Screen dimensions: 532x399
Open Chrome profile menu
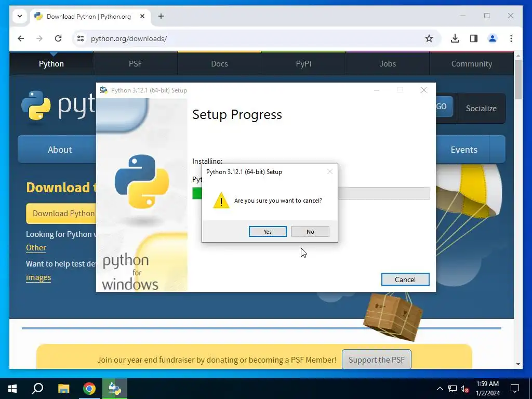(493, 38)
